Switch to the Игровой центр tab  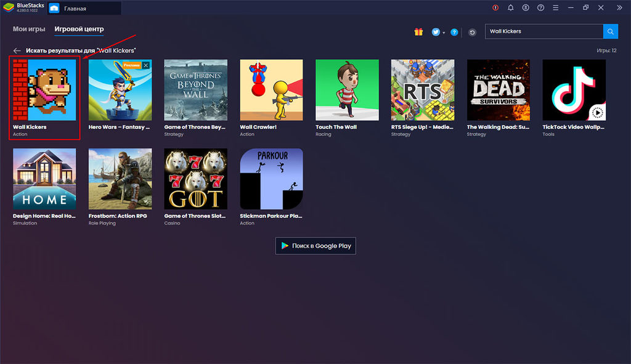79,29
